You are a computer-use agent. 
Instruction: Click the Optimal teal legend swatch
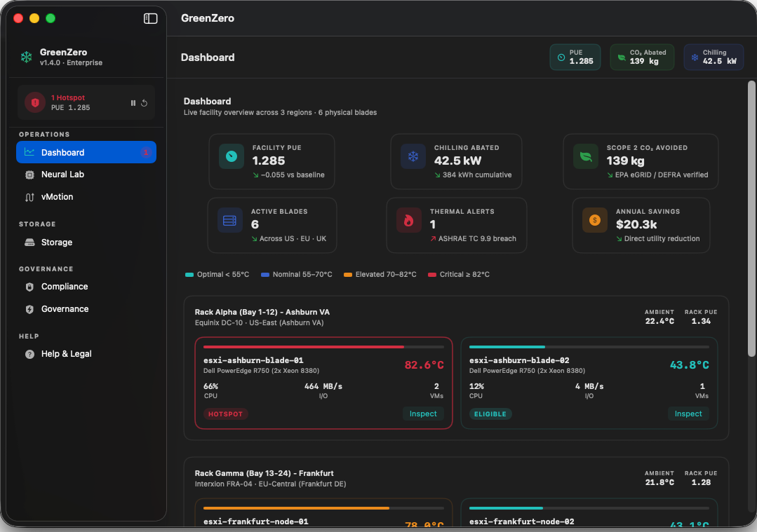[189, 275]
